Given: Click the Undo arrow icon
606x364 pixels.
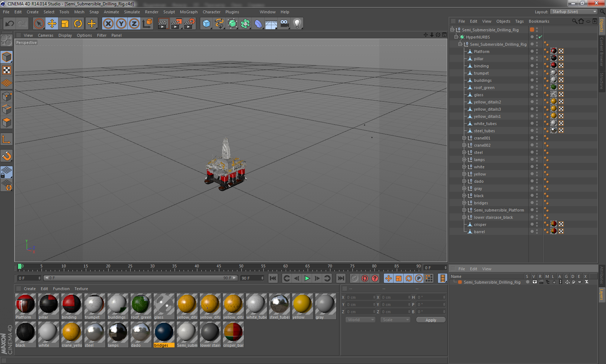Looking at the screenshot, I should (10, 24).
